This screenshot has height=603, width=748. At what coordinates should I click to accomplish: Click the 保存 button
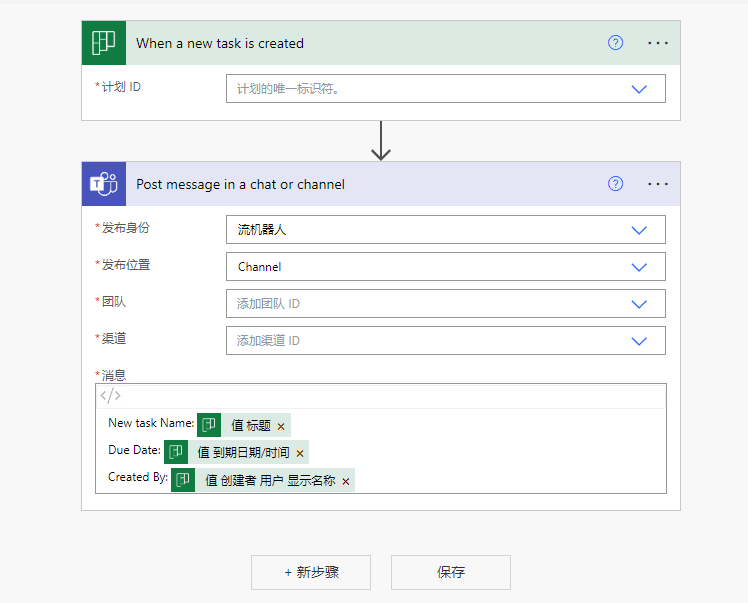coord(451,572)
